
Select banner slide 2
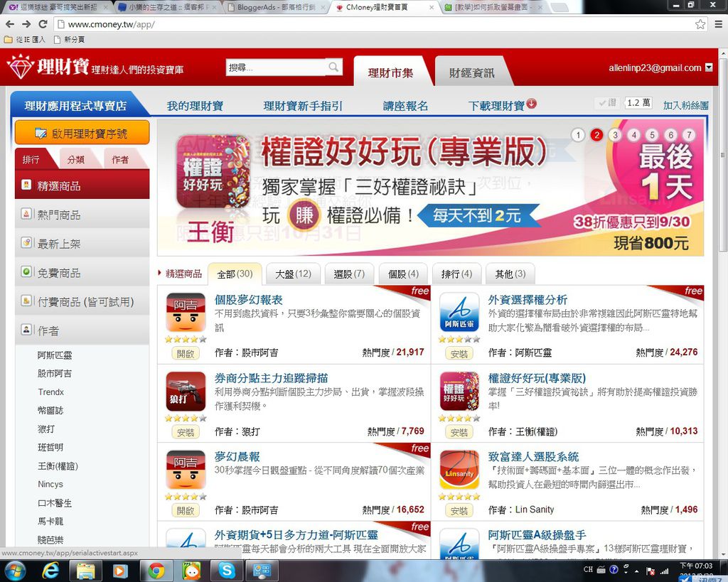(x=596, y=135)
